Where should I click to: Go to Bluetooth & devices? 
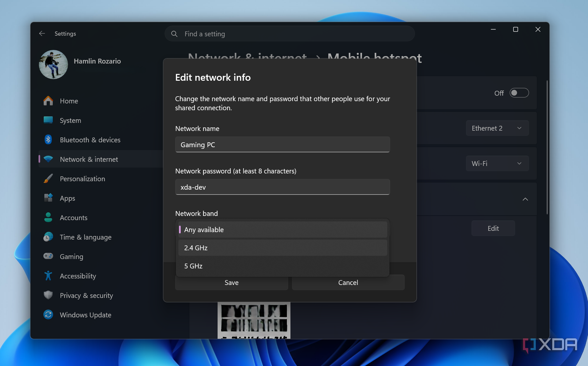100,140
